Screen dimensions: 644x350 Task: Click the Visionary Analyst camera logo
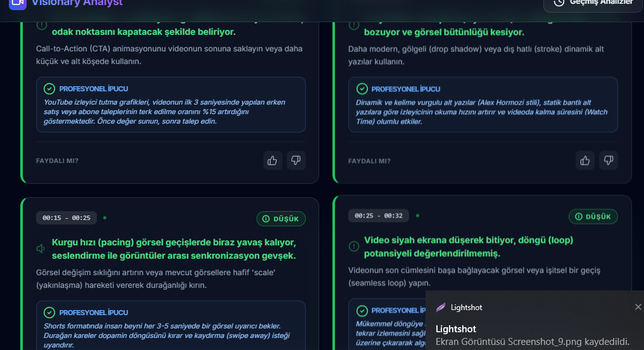pyautogui.click(x=17, y=3)
